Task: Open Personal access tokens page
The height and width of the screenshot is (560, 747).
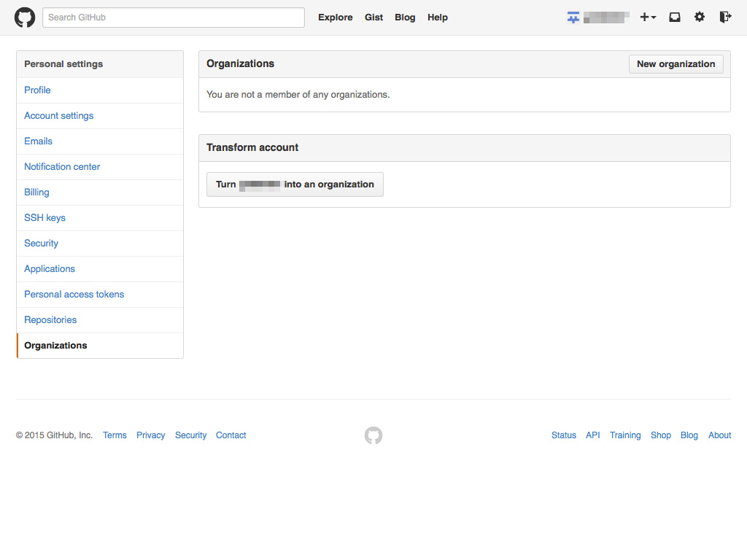Action: [74, 295]
